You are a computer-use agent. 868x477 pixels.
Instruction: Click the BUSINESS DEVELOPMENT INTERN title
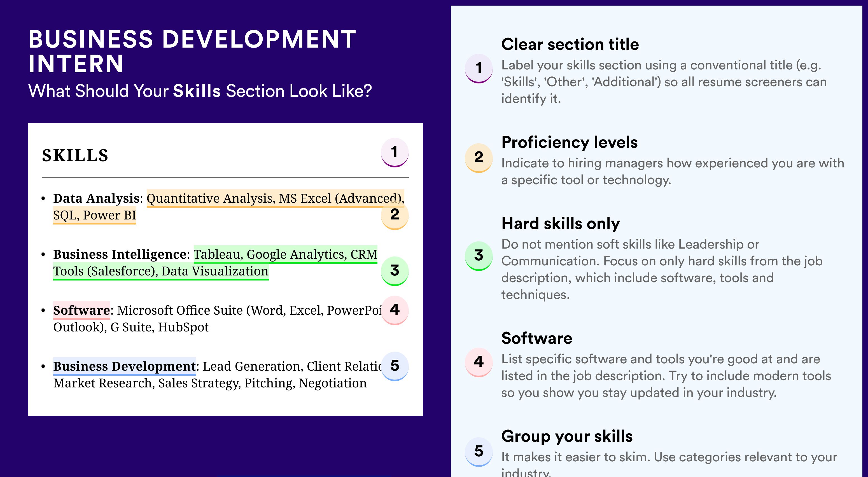(x=192, y=51)
